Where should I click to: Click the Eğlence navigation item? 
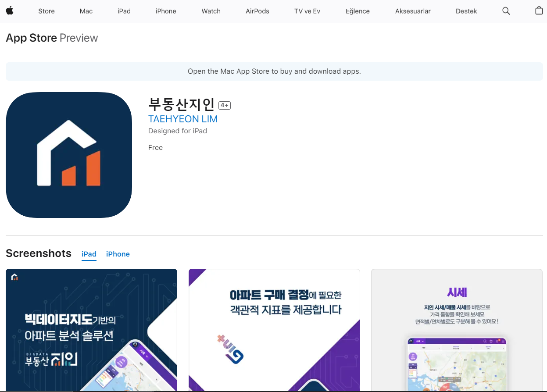[x=358, y=11]
